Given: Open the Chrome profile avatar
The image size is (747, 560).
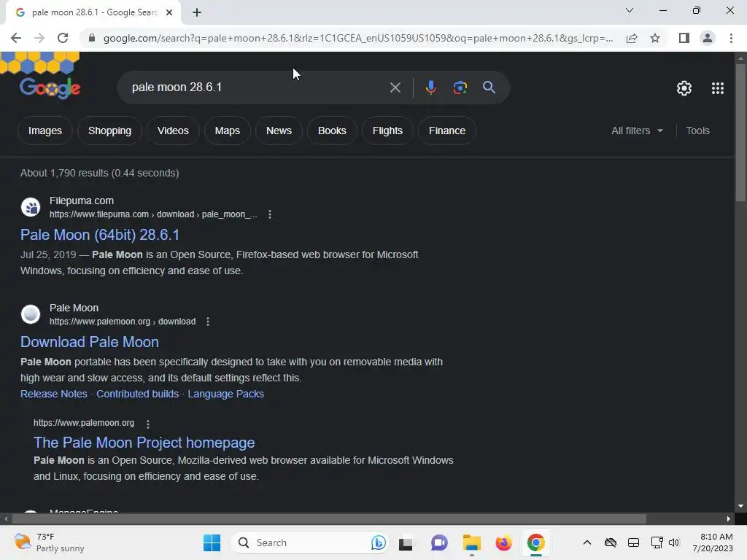Looking at the screenshot, I should tap(708, 38).
